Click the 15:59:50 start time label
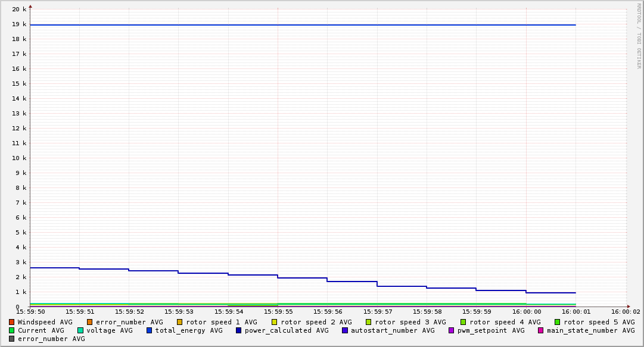The width and height of the screenshot is (644, 347). click(30, 311)
